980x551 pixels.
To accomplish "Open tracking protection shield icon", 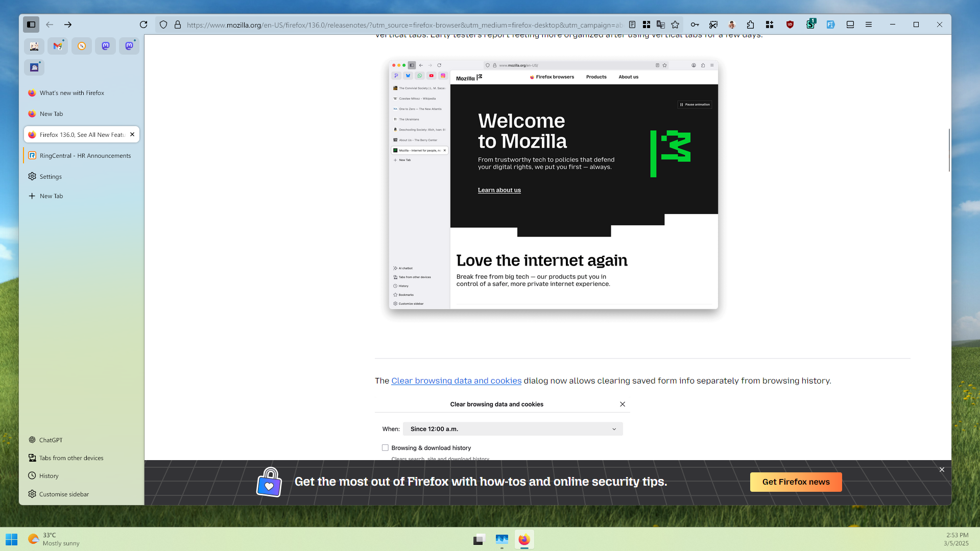I will [163, 25].
